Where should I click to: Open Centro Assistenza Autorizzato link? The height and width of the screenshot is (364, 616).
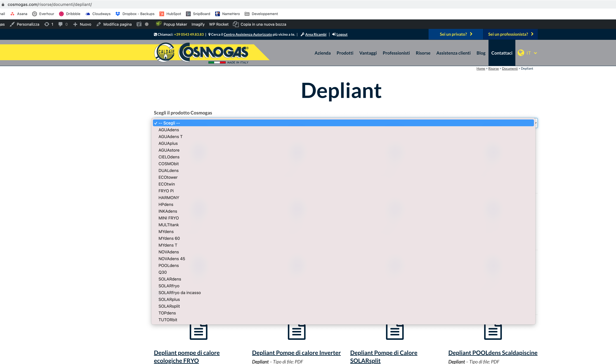tap(248, 34)
